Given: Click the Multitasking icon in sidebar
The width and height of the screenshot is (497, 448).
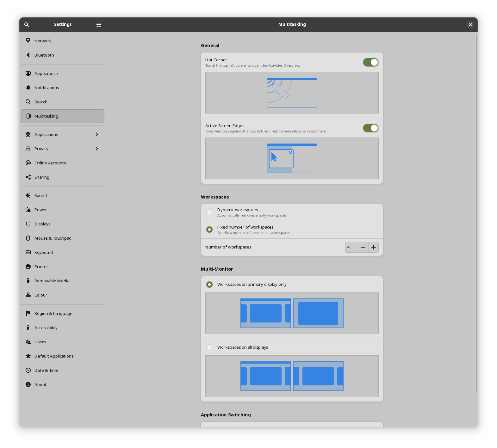Looking at the screenshot, I should [x=28, y=116].
